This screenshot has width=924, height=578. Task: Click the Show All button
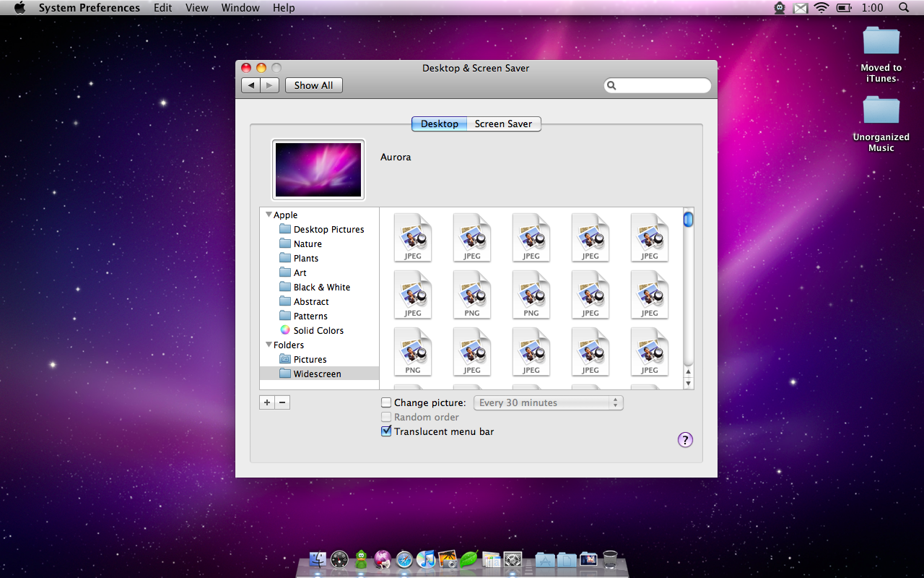313,85
